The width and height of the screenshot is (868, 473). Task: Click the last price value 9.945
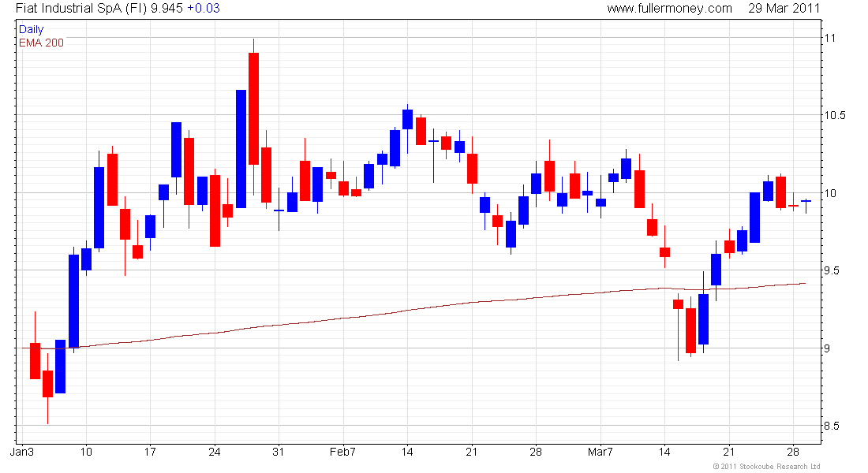pos(166,9)
